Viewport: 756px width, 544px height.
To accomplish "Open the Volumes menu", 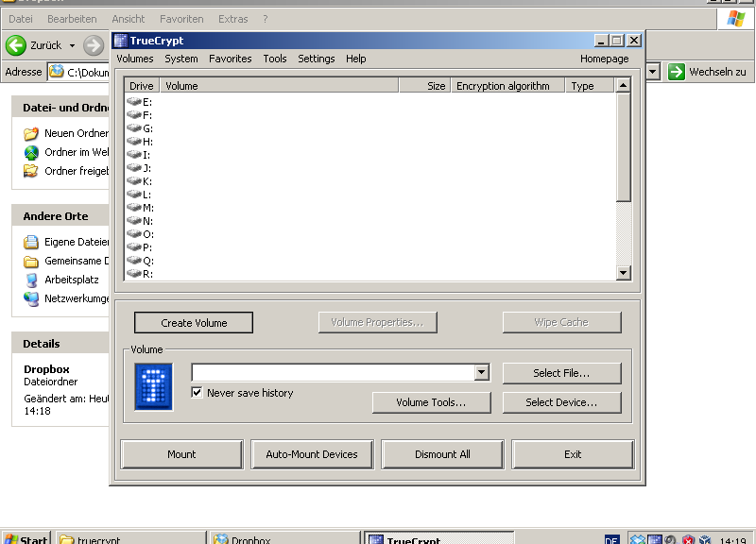I will (135, 59).
